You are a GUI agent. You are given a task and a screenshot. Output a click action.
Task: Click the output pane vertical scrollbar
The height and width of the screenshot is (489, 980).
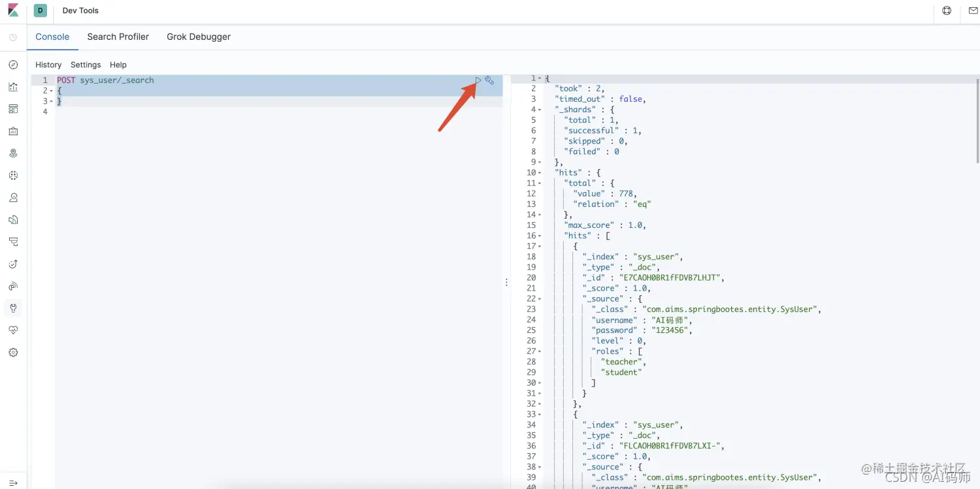point(977,121)
